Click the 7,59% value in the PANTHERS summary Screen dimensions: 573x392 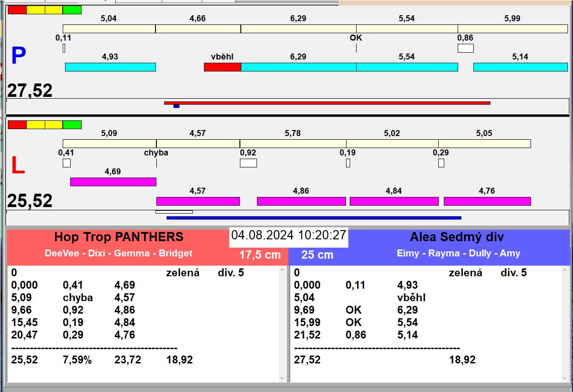(x=78, y=360)
